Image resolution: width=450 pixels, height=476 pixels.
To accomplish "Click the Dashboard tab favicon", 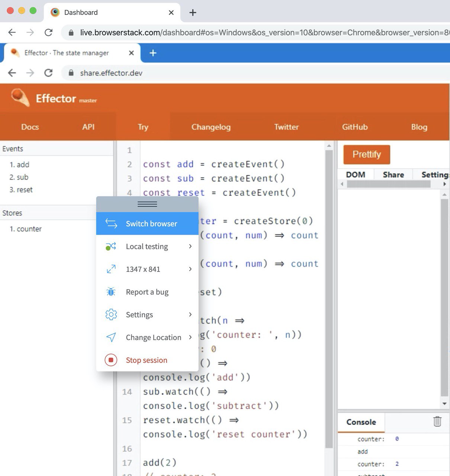I will point(55,12).
